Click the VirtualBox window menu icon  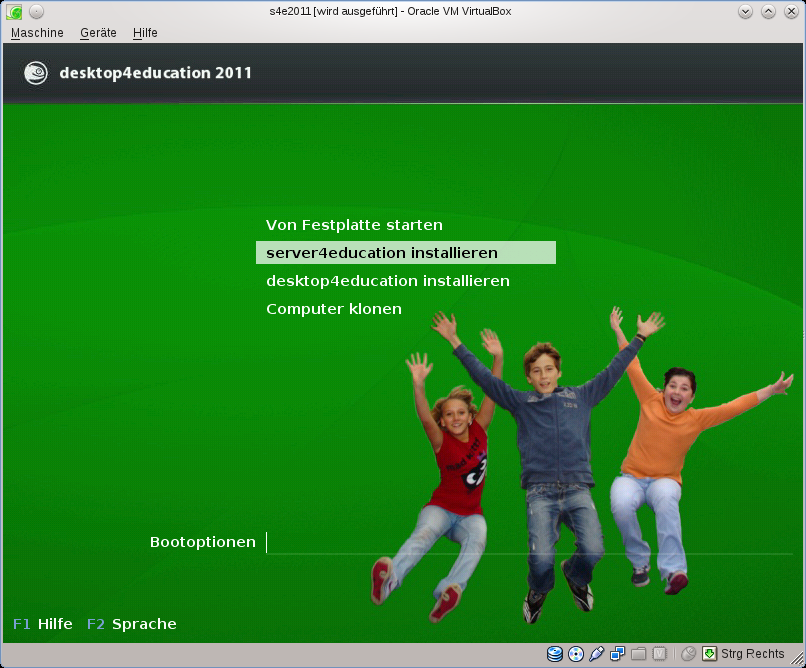pyautogui.click(x=14, y=11)
